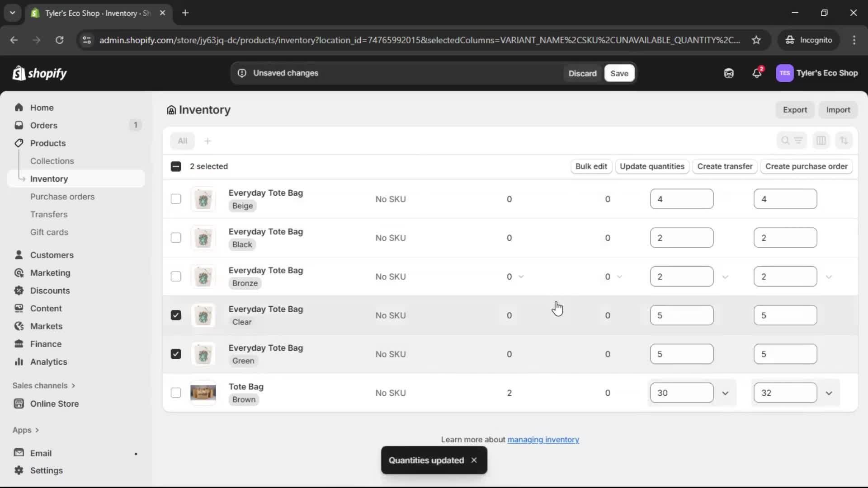Edit the available quantity field showing 30
Viewport: 868px width, 488px height.
(x=682, y=393)
